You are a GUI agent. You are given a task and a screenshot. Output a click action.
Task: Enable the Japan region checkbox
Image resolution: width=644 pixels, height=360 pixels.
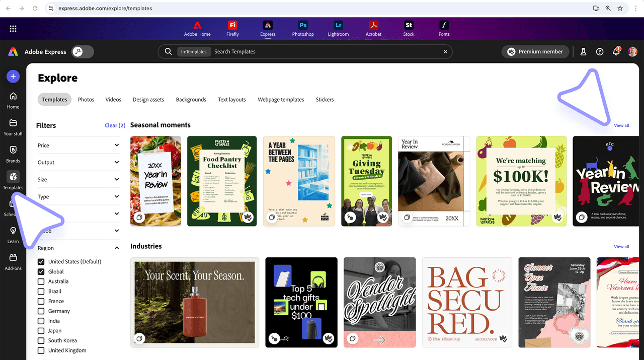point(41,331)
